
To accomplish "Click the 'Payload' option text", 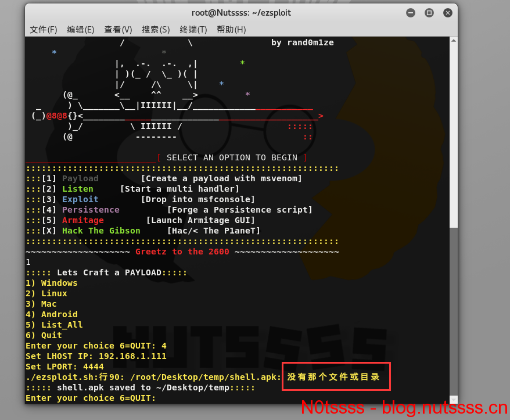I will pyautogui.click(x=80, y=178).
